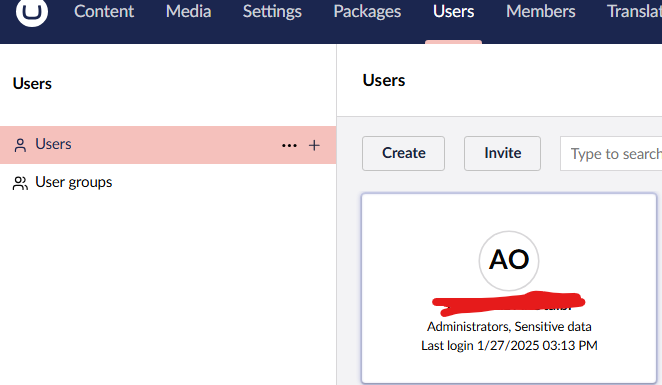
Task: Focus the Type to search field
Action: (611, 154)
